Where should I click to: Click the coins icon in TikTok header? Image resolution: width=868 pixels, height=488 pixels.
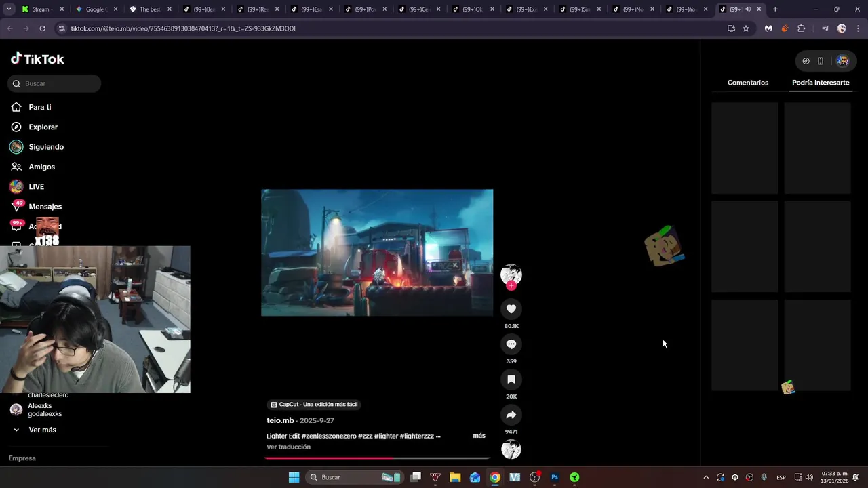(x=806, y=61)
